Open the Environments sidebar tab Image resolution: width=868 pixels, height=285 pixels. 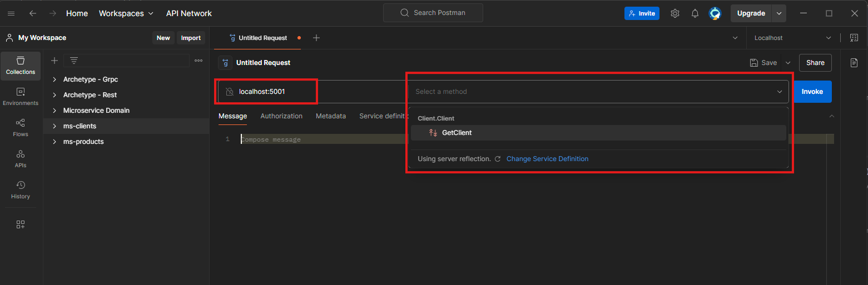(21, 97)
